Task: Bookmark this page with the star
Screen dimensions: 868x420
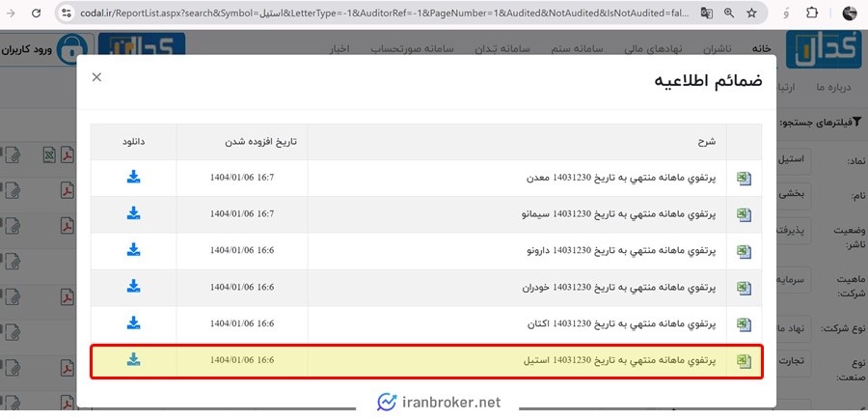Action: point(751,13)
